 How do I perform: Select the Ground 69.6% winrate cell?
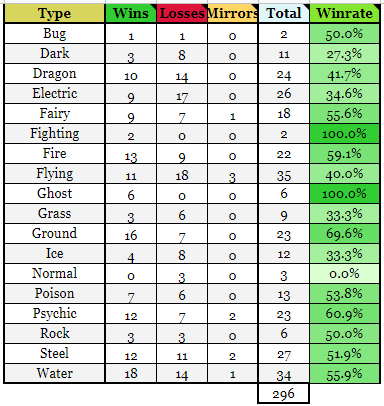[345, 234]
